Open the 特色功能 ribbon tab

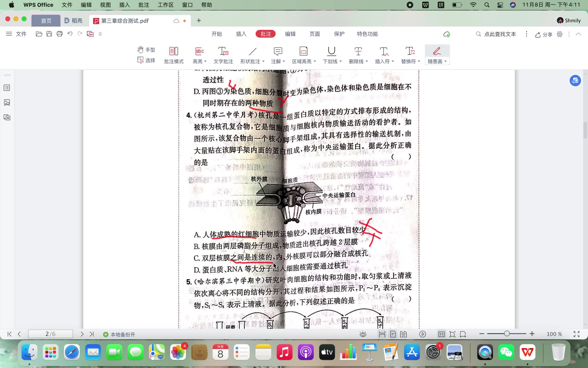point(367,34)
